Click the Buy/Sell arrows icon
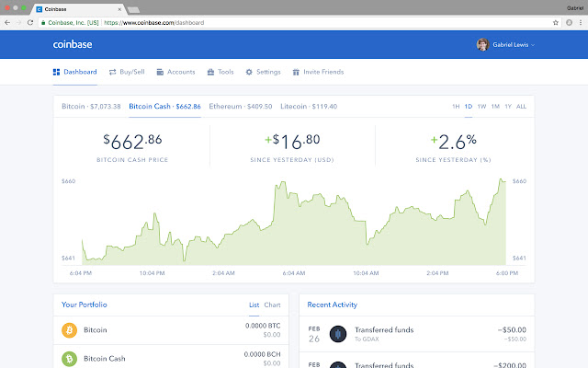Image resolution: width=588 pixels, height=368 pixels. 112,72
